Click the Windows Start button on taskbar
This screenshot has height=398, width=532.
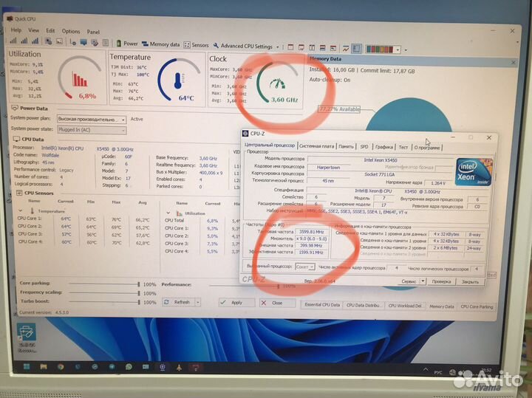click(27, 366)
